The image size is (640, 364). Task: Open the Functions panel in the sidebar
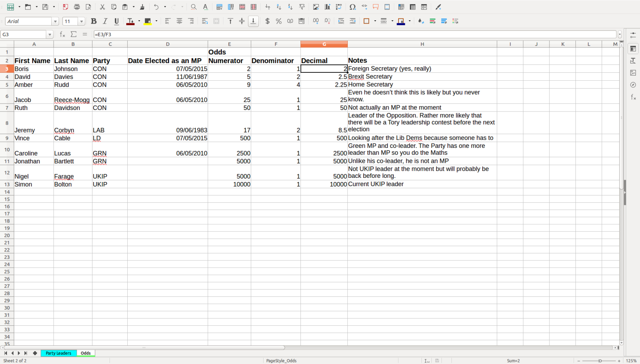(633, 97)
